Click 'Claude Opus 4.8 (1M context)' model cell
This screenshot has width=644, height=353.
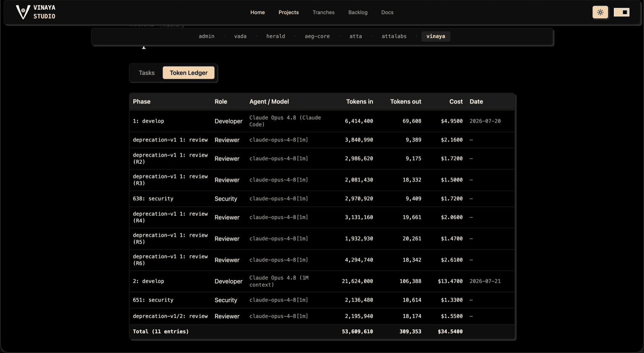[x=279, y=281]
